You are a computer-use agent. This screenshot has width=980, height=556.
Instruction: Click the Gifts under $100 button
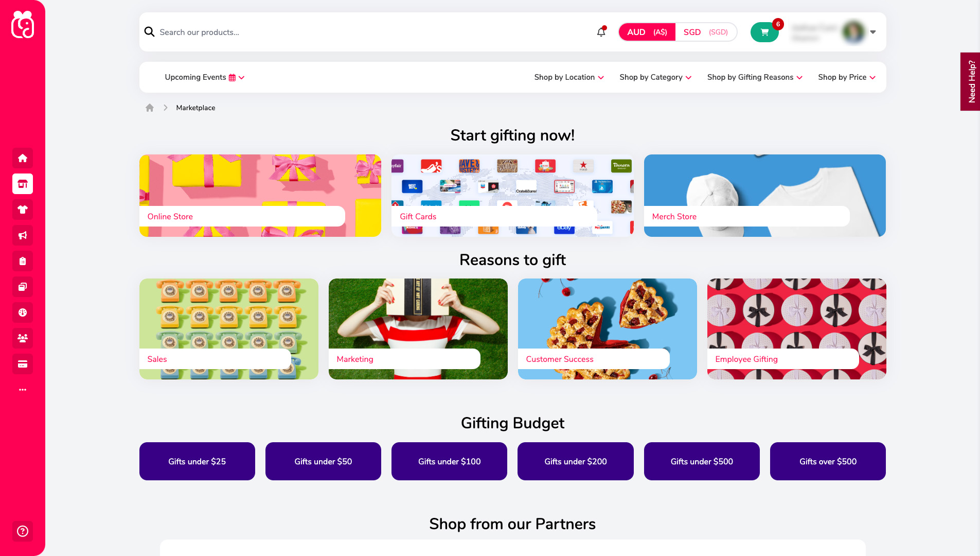tap(449, 461)
